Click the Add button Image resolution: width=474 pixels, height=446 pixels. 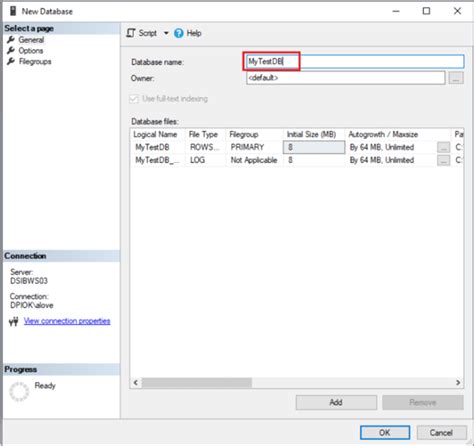point(336,402)
